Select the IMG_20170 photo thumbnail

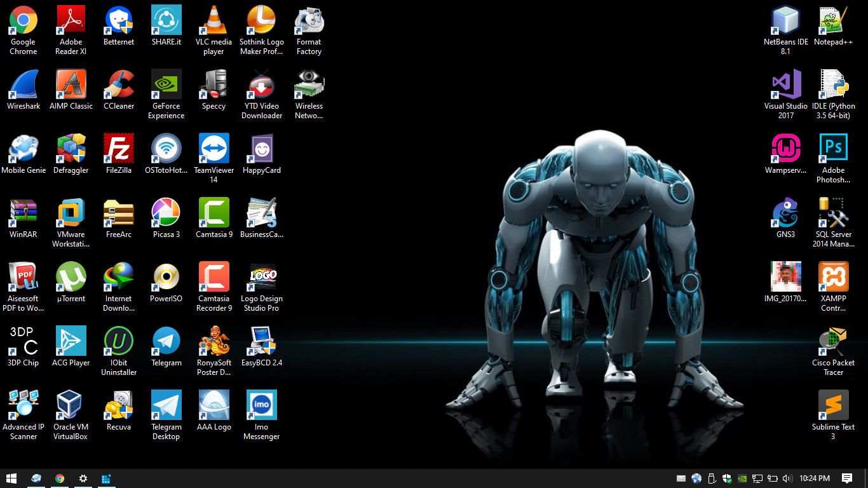786,277
